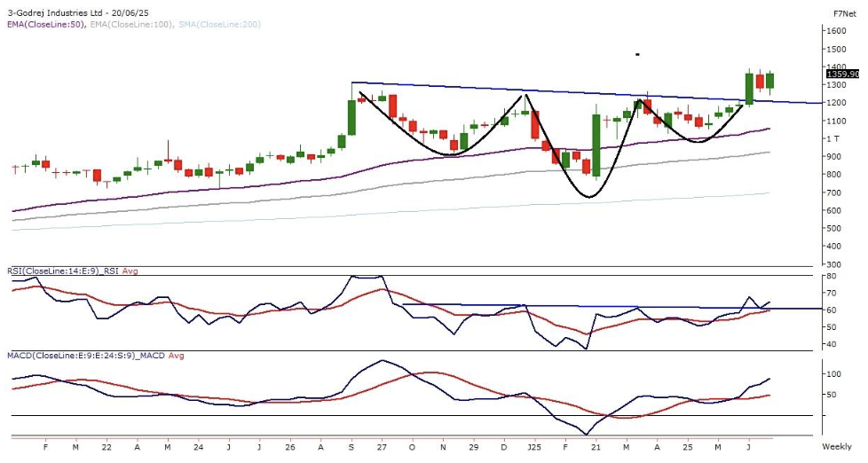Click the RSI 60 scale label
Image resolution: width=868 pixels, height=463 pixels.
click(832, 310)
